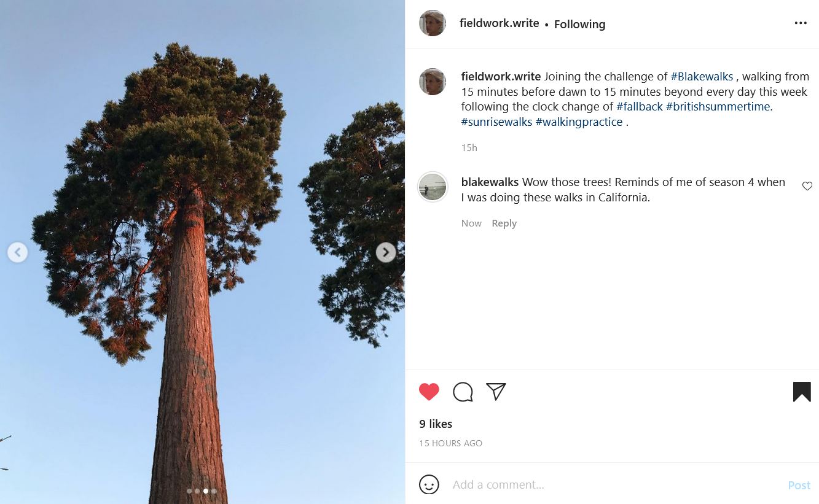Click the bookmark icon to unsave the post
Viewport: 819px width, 504px height.
802,391
